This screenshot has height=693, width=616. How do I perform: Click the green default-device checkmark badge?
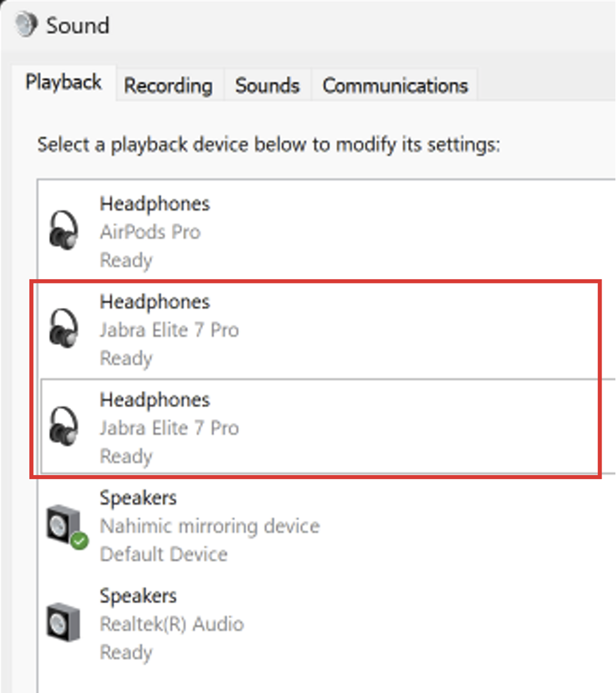(79, 541)
